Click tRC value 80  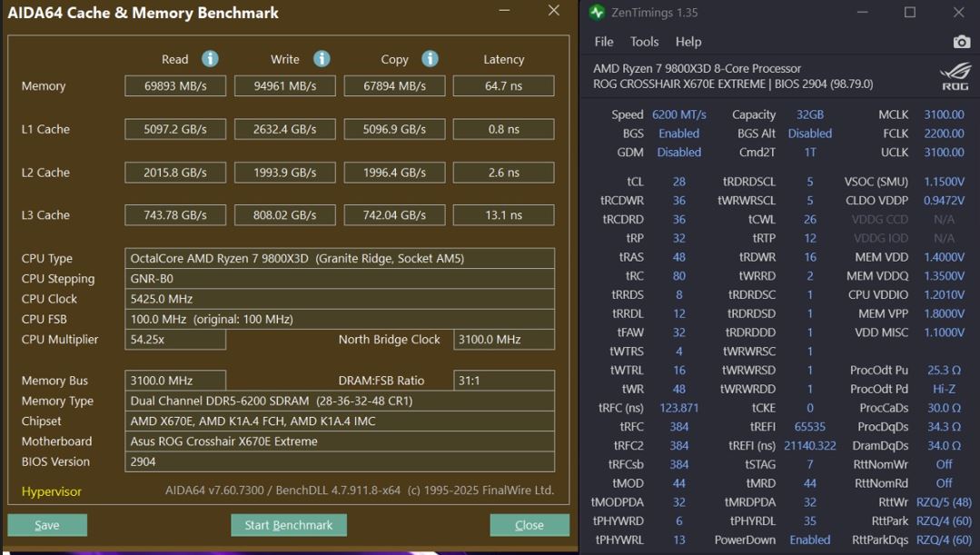pos(678,275)
